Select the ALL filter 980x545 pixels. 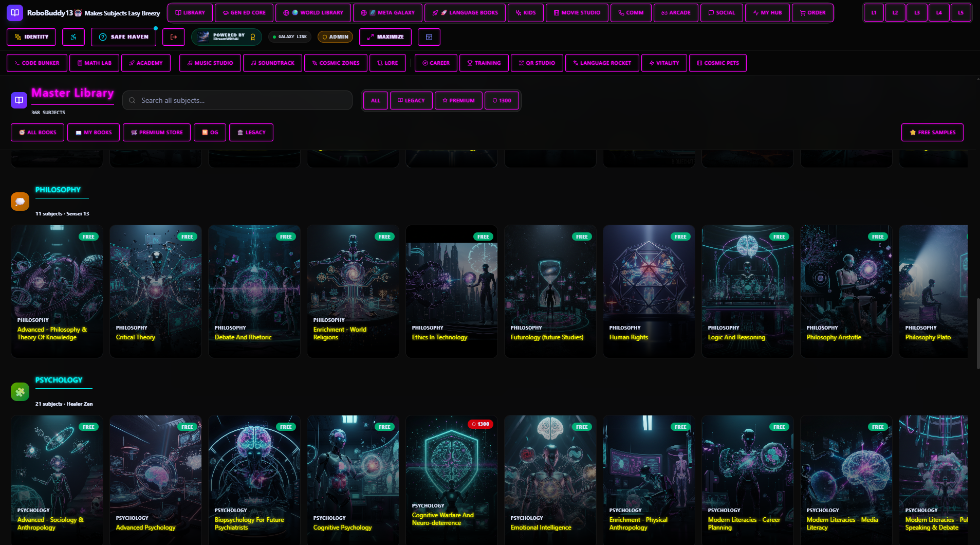tap(376, 101)
